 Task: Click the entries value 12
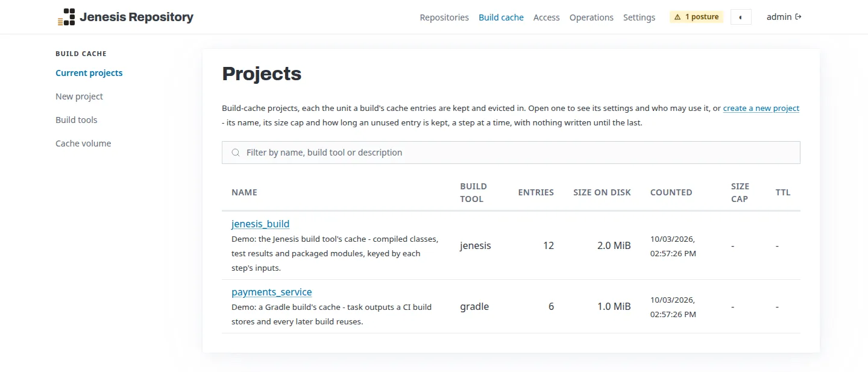[x=549, y=245]
